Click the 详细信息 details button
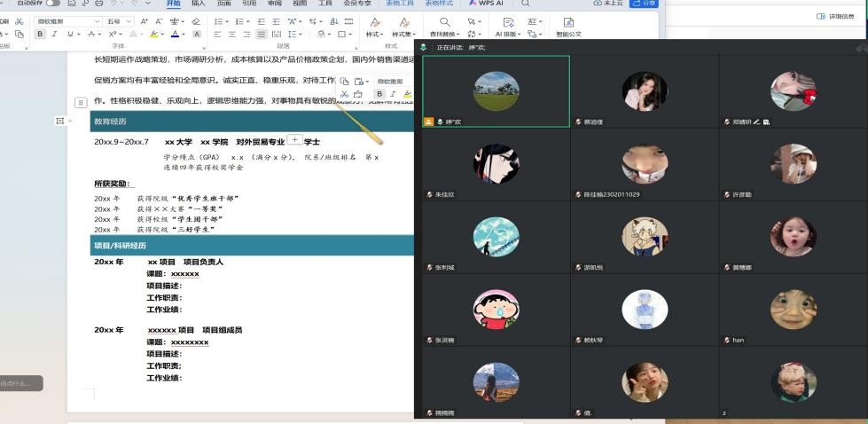The height and width of the screenshot is (424, 868). tap(835, 16)
